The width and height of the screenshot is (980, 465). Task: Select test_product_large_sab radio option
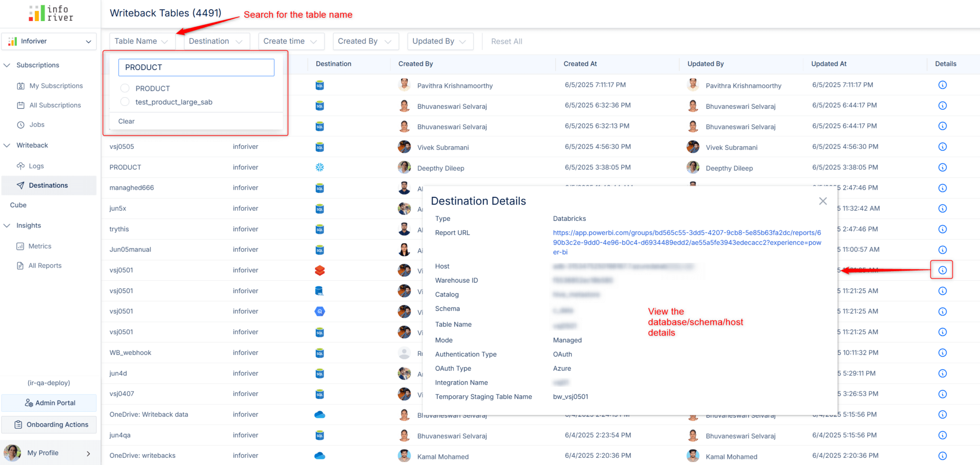[125, 102]
